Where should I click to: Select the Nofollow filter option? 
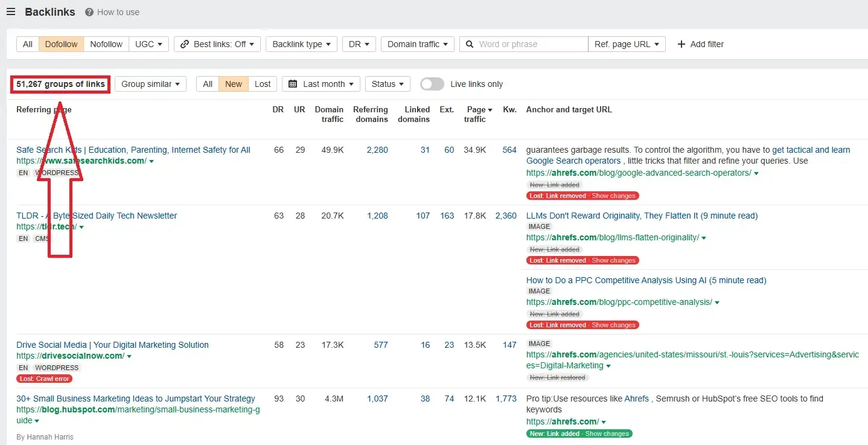[106, 44]
